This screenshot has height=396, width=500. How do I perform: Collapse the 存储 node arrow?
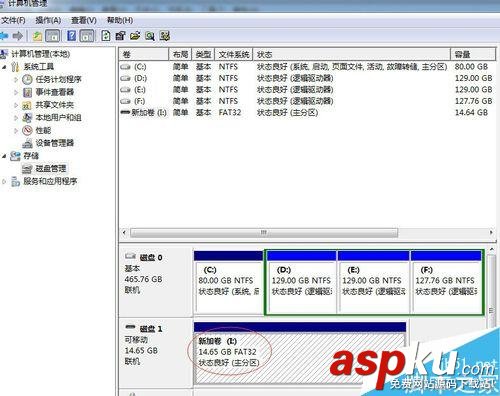click(x=4, y=156)
